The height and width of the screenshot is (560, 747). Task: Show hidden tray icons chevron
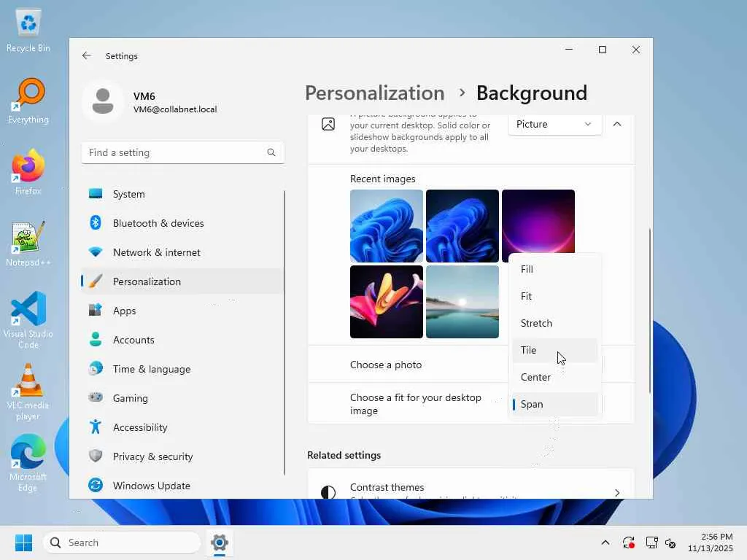(x=605, y=542)
